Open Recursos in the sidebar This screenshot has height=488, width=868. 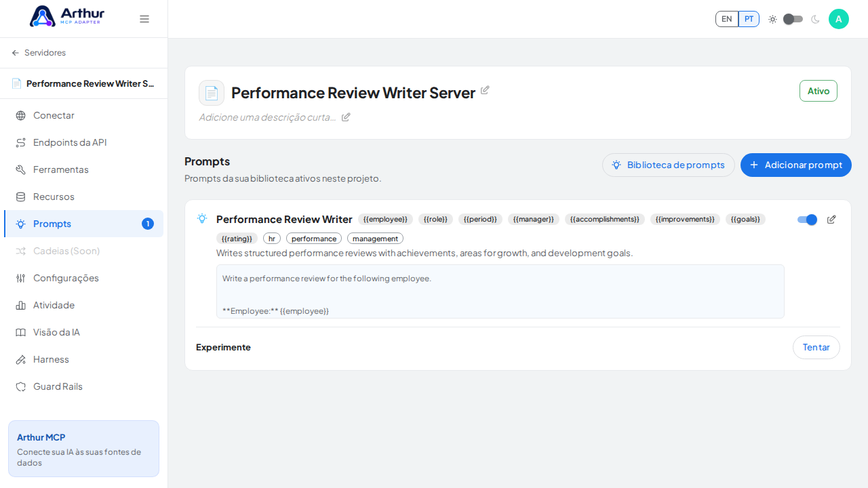[x=83, y=197]
